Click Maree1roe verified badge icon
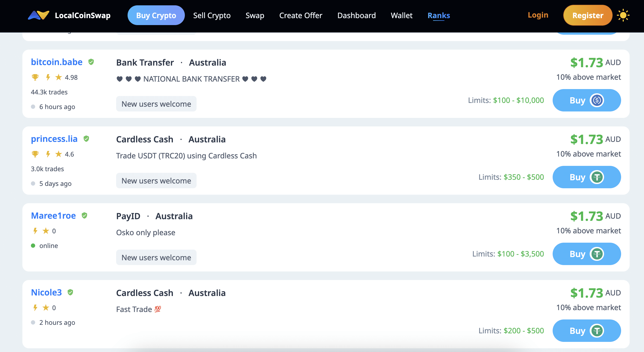The height and width of the screenshot is (352, 644). click(x=84, y=215)
